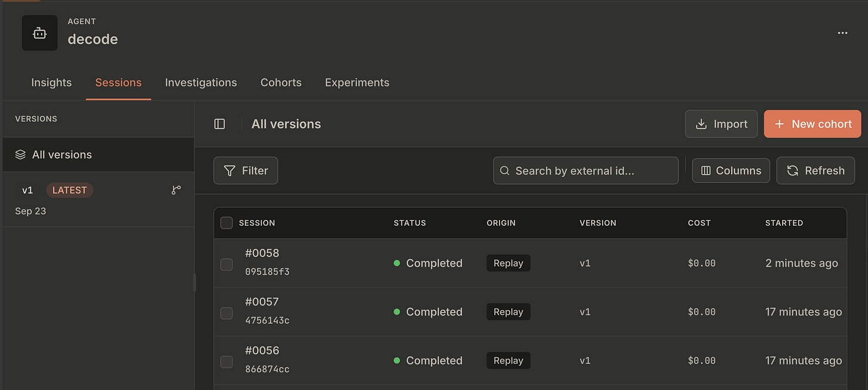Tick the checkbox for session #0056
The width and height of the screenshot is (868, 390).
[x=227, y=362]
